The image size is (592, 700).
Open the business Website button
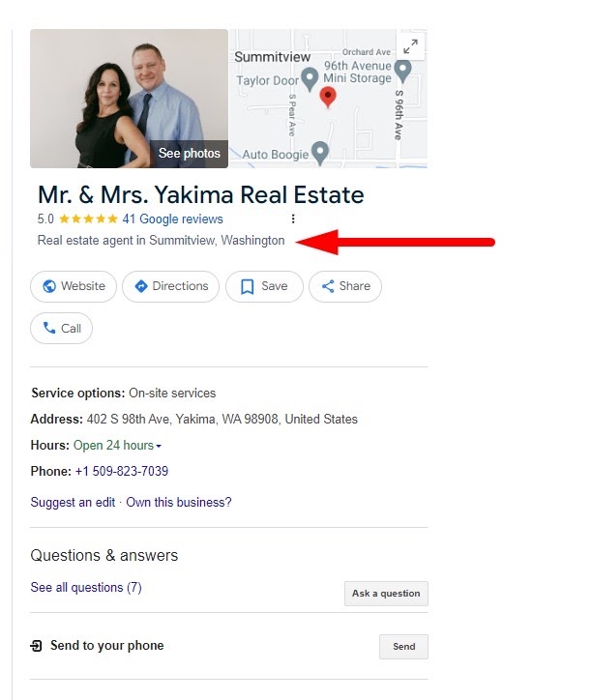click(74, 286)
